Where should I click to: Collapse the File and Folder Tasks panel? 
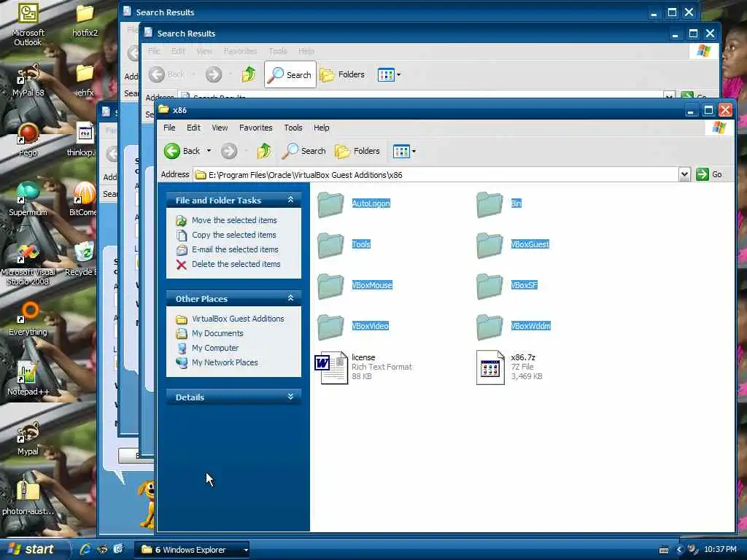[x=290, y=200]
